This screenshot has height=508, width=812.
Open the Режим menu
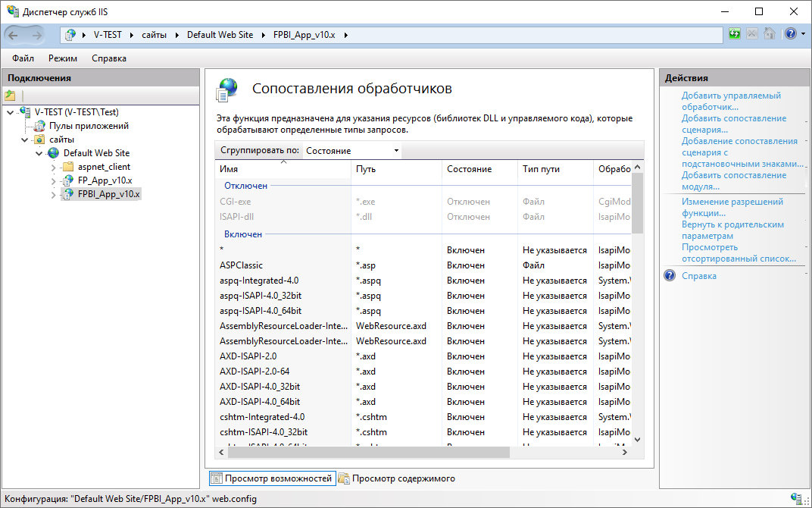pyautogui.click(x=63, y=58)
